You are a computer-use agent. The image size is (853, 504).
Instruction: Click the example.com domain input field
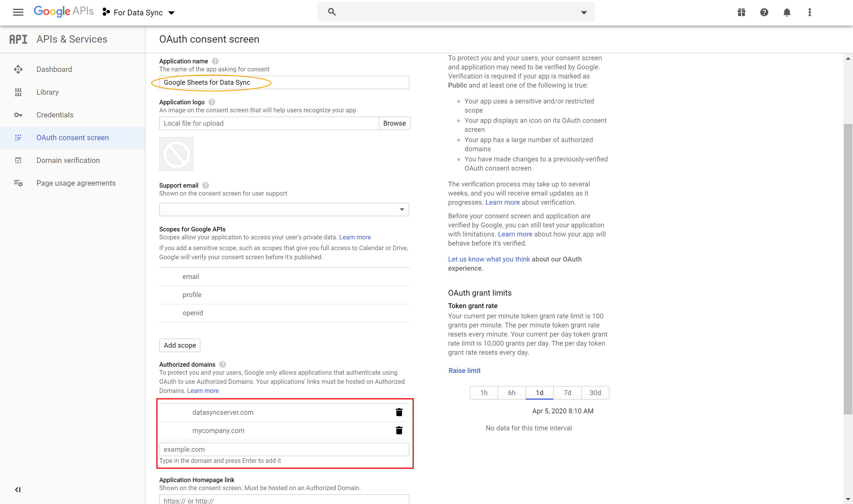coord(284,449)
